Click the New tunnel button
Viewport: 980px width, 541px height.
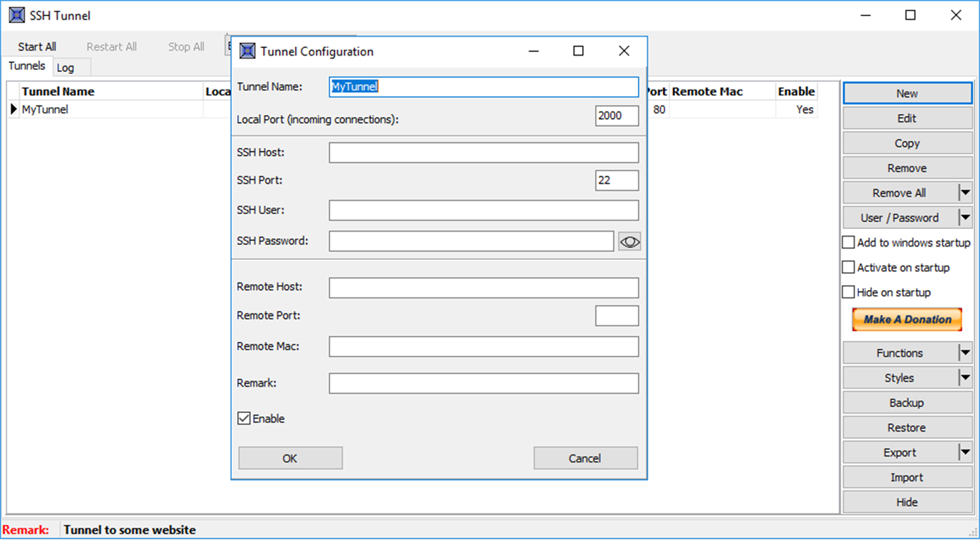coord(907,94)
